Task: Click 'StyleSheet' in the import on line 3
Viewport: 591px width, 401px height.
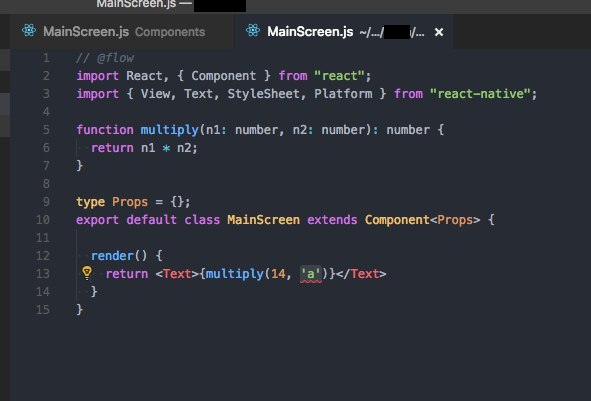Action: click(x=263, y=94)
